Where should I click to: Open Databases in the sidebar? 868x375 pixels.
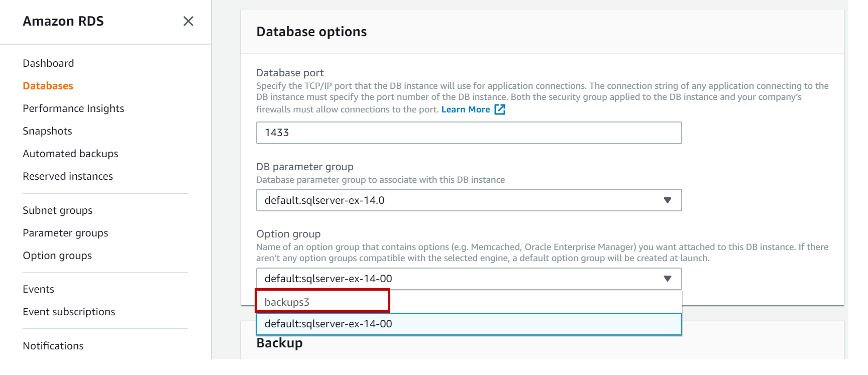48,86
